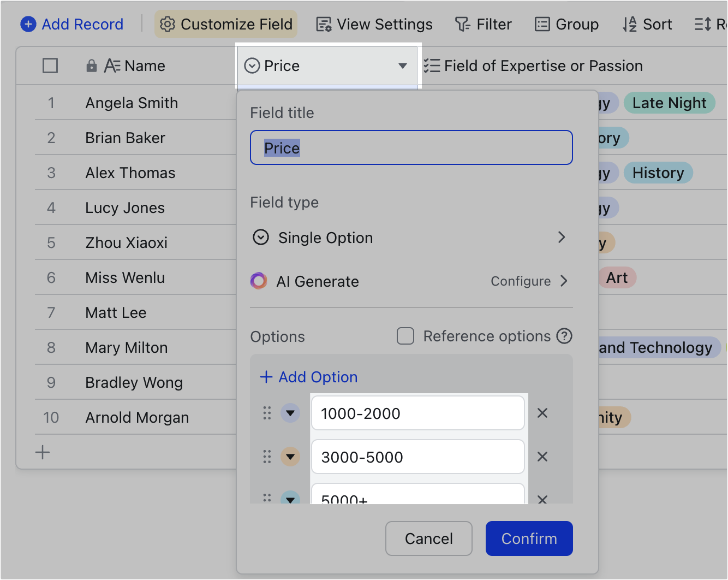Click the lock icon beside Name column
Viewport: 728px width, 580px height.
tap(92, 66)
